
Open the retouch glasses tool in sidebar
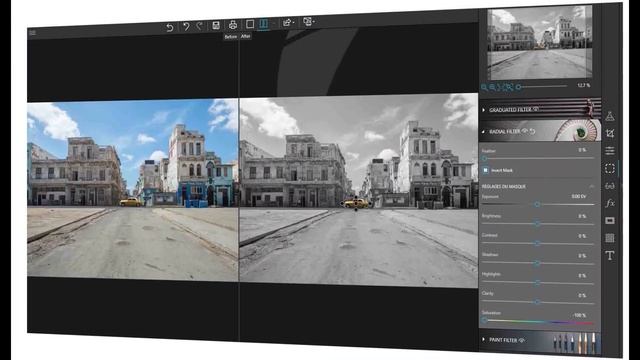[x=610, y=186]
